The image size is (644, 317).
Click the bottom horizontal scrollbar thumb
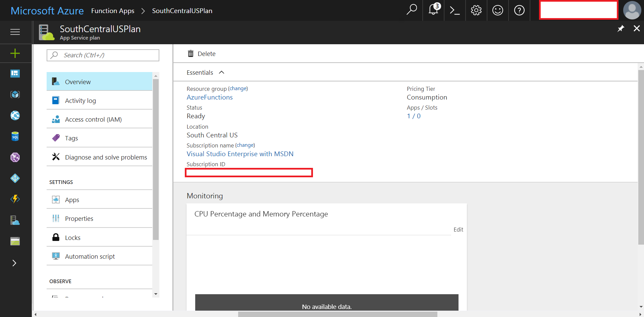pos(337,314)
